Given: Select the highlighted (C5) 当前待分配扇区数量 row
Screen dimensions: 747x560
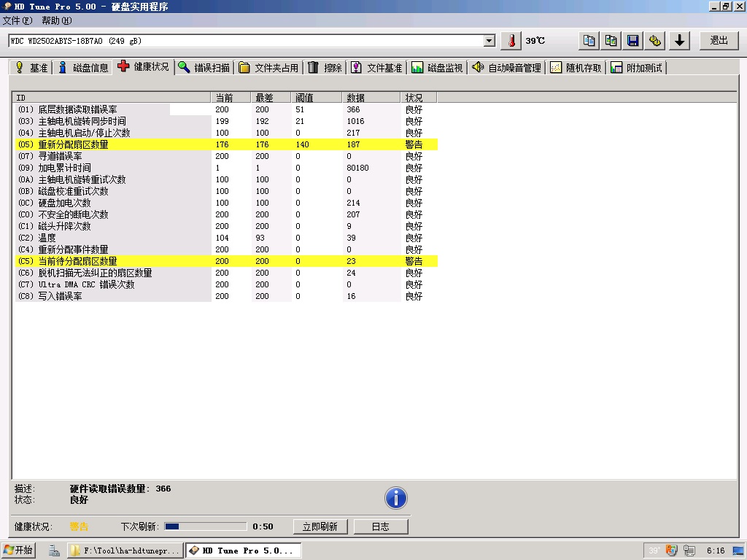Looking at the screenshot, I should pos(226,261).
